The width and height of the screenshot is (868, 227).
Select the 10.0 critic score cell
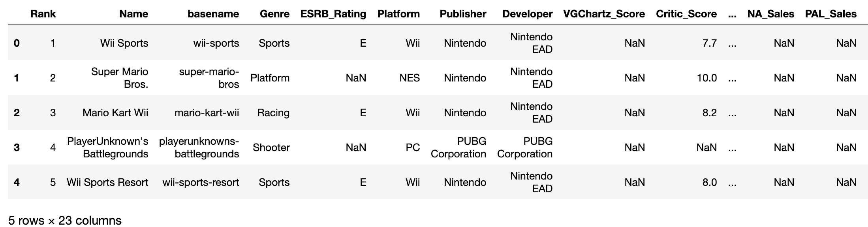click(706, 78)
